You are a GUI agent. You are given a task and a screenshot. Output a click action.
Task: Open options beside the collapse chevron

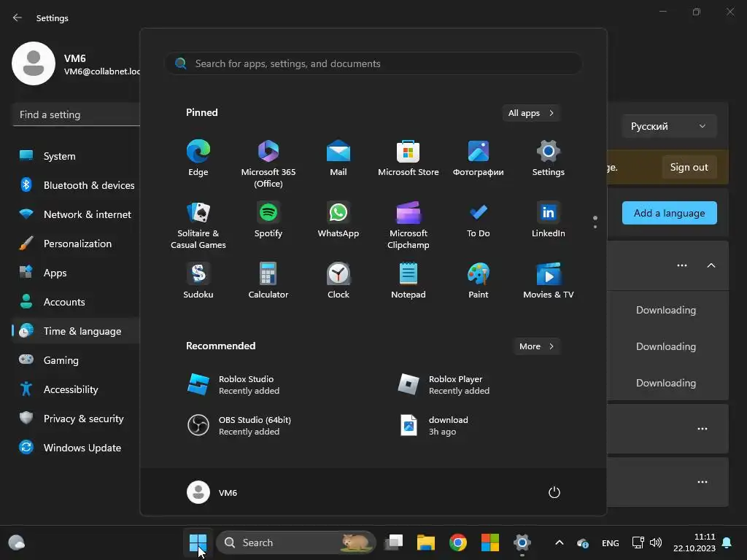tap(682, 265)
